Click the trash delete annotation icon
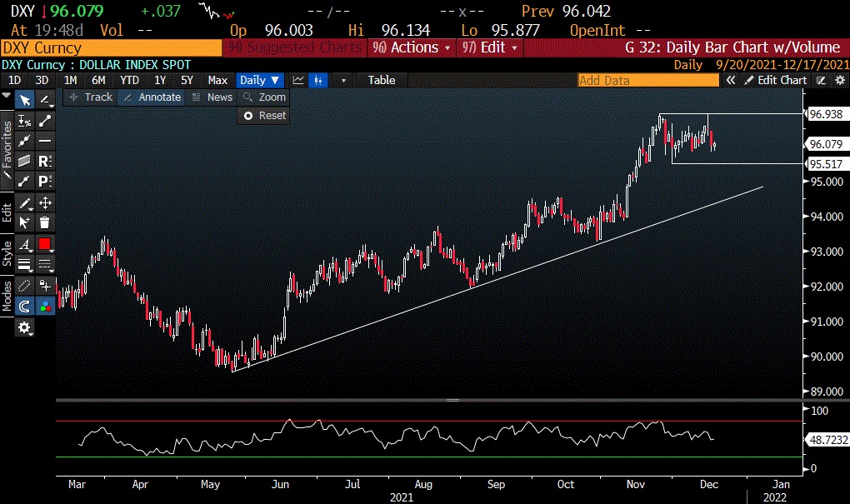 tap(45, 222)
